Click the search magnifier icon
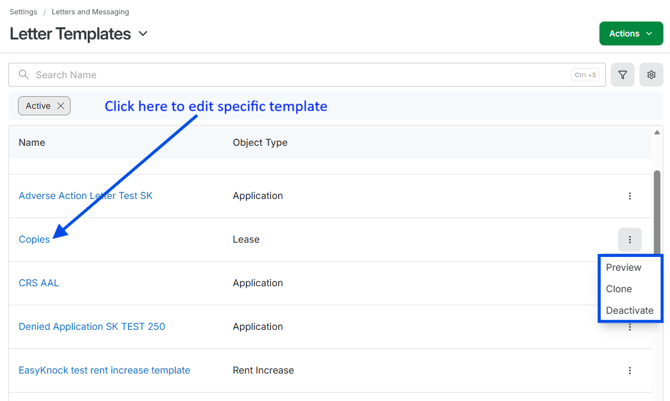670x401 pixels. pyautogui.click(x=24, y=75)
